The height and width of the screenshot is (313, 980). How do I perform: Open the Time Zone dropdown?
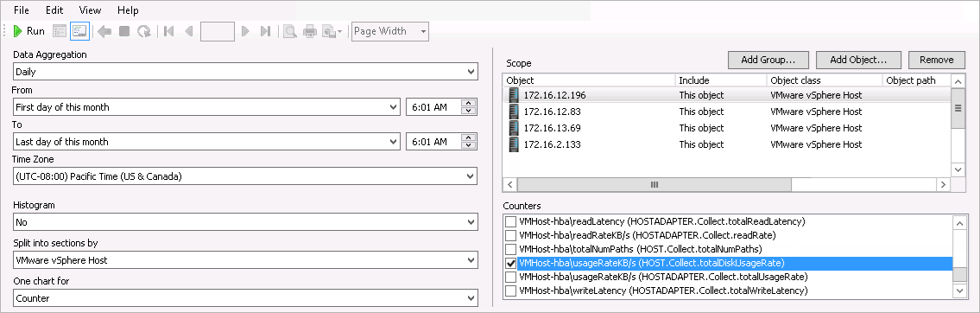(471, 176)
